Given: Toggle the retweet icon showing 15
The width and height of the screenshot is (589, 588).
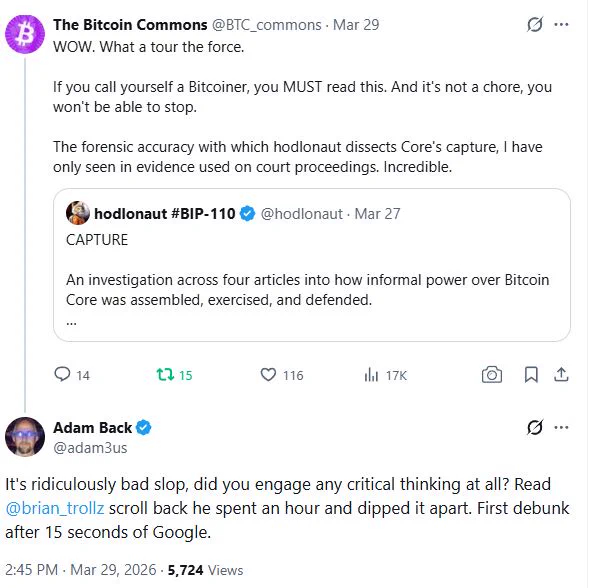Looking at the screenshot, I should (165, 375).
